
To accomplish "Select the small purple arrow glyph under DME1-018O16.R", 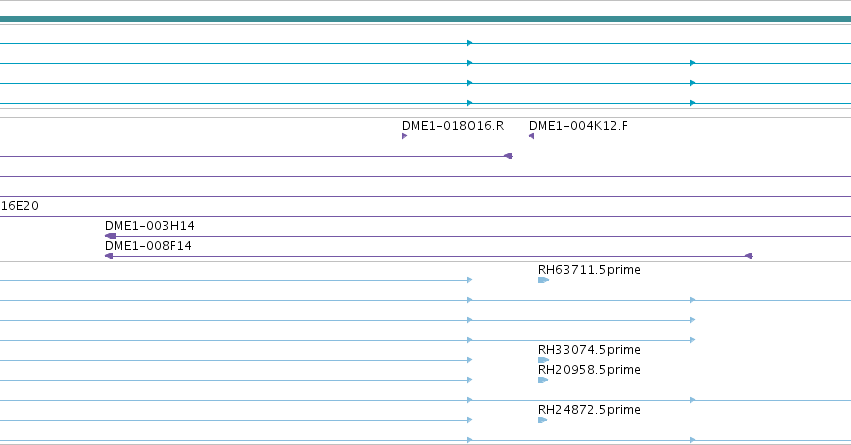I will (404, 136).
